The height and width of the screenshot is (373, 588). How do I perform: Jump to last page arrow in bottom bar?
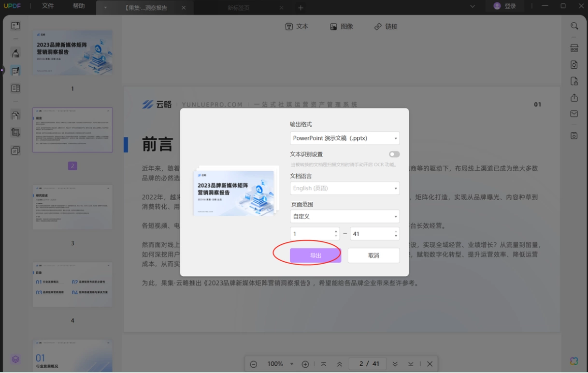410,364
